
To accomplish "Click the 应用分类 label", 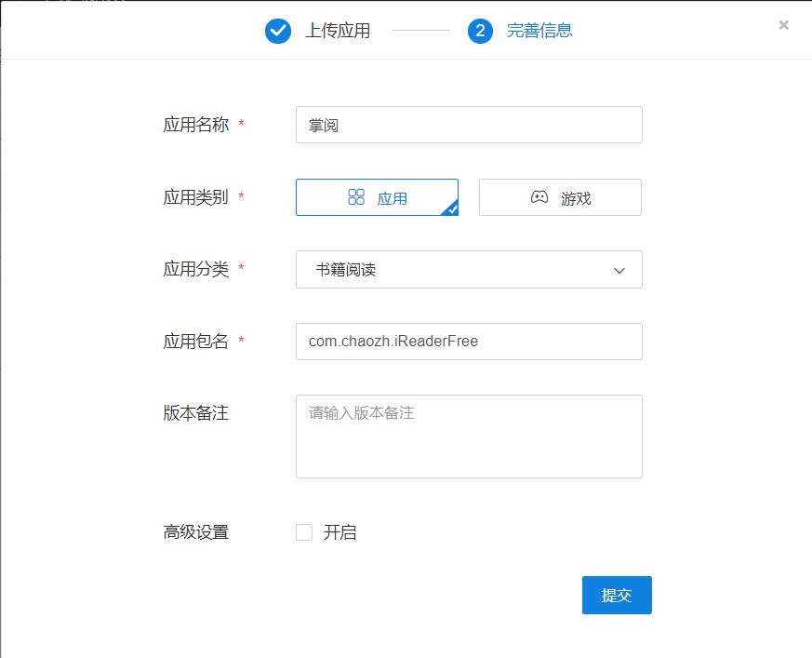I will [195, 269].
